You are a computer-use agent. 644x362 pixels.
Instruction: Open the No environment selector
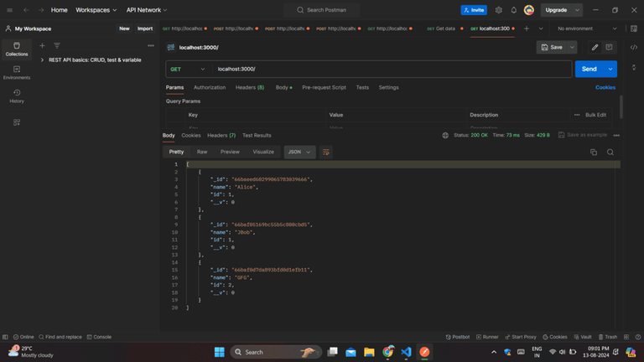(586, 28)
